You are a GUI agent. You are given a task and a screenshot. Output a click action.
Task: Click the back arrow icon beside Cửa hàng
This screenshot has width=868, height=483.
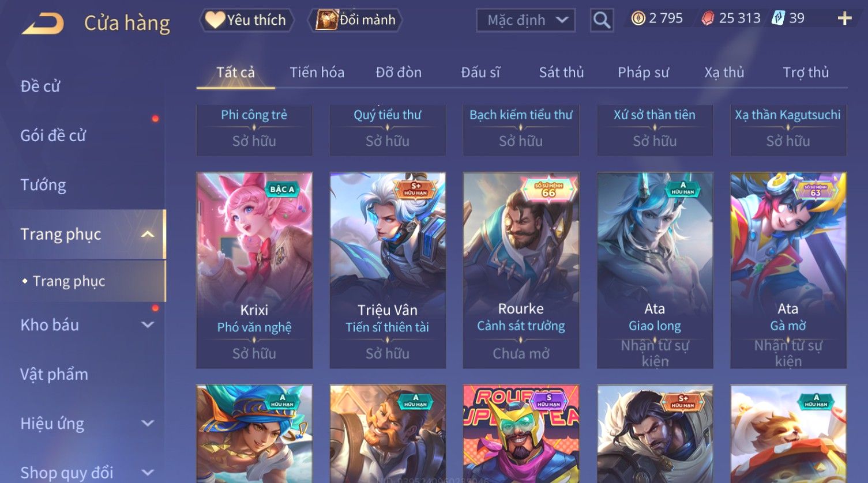point(43,24)
